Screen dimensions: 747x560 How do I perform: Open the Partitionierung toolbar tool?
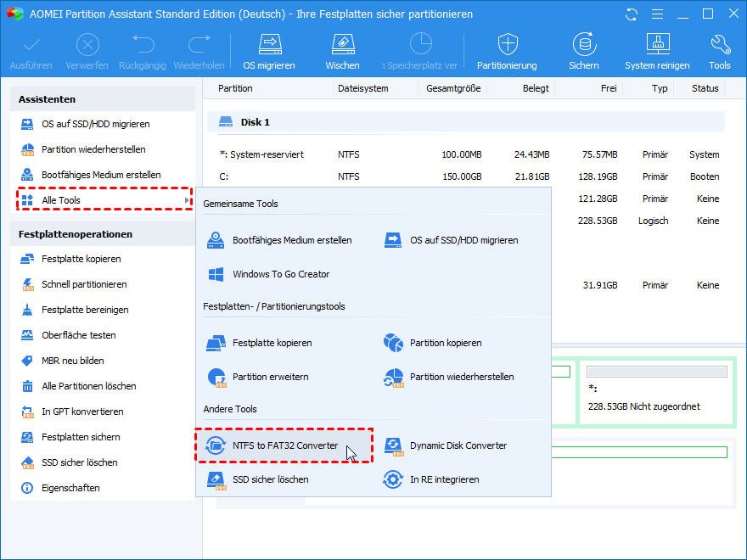click(x=507, y=52)
